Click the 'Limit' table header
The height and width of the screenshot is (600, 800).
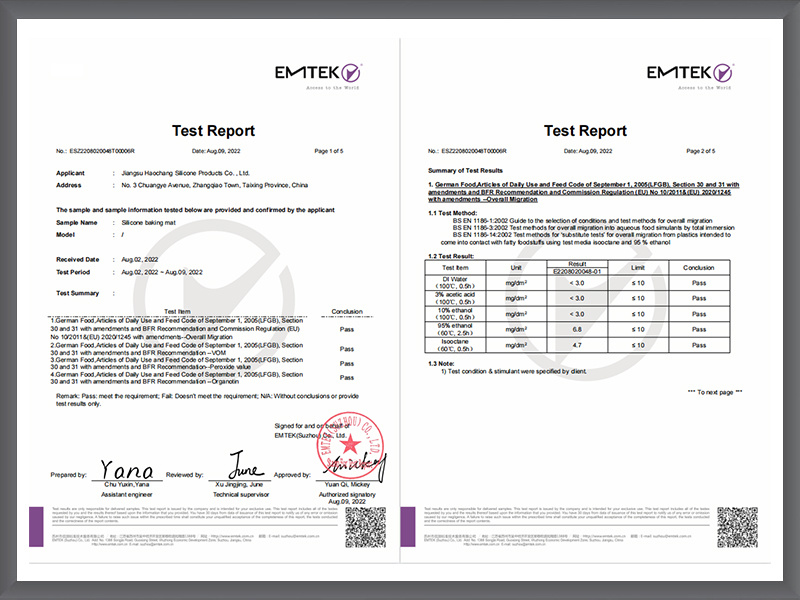pos(638,267)
